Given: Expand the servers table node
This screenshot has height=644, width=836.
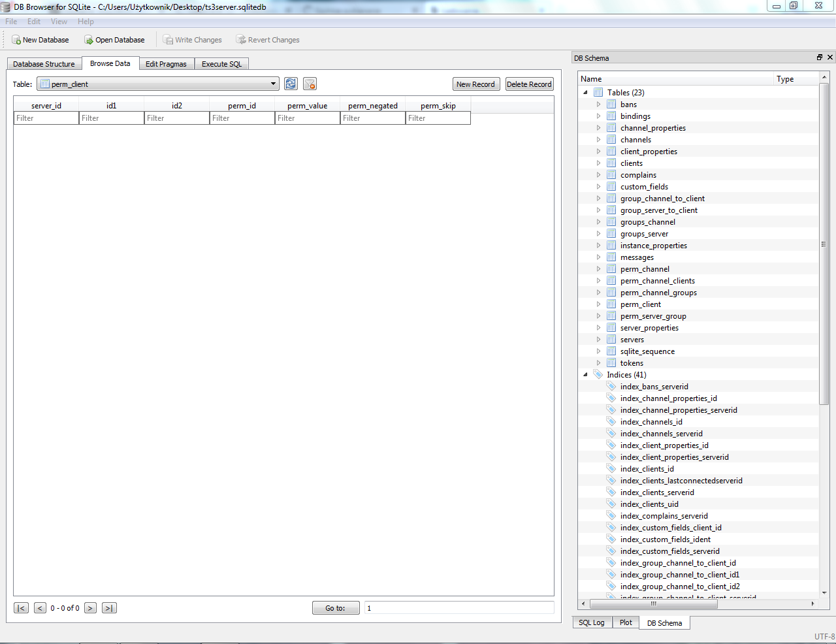Looking at the screenshot, I should pyautogui.click(x=598, y=339).
